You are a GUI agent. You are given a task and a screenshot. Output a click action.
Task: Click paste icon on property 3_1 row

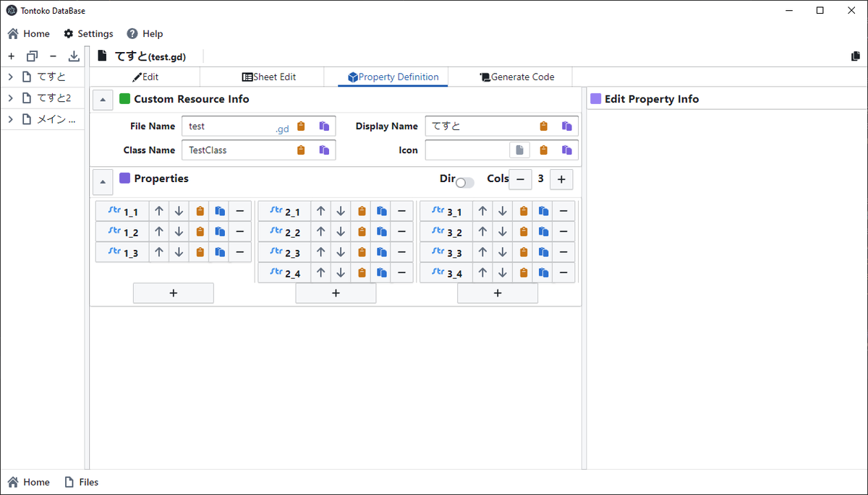[524, 212]
